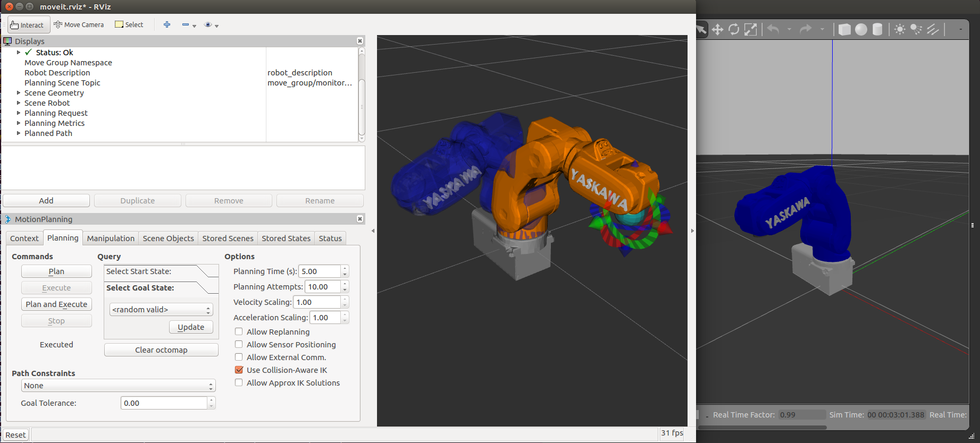Expand Scene Robot tree item
This screenshot has height=443, width=980.
click(x=19, y=103)
